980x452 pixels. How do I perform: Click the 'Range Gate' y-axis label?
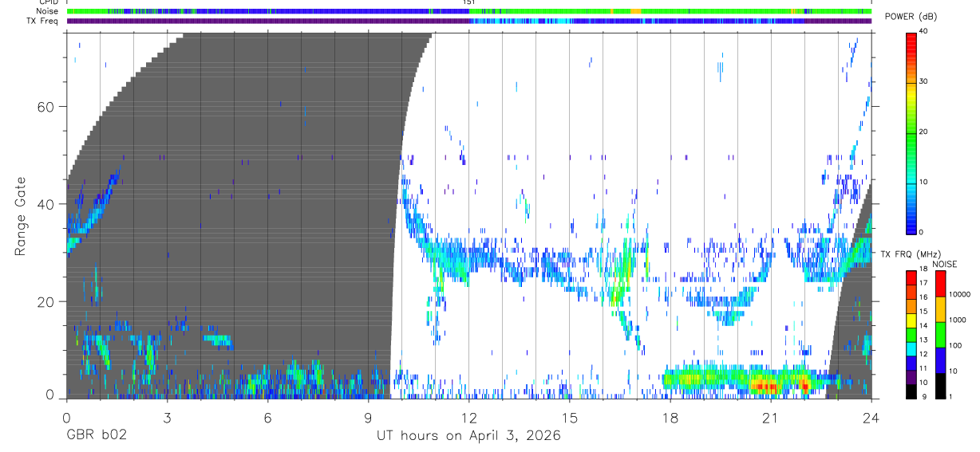(20, 216)
